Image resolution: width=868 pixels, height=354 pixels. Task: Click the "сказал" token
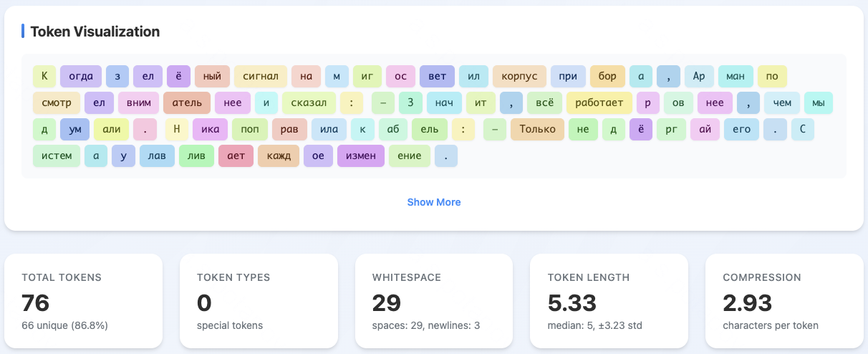click(309, 103)
